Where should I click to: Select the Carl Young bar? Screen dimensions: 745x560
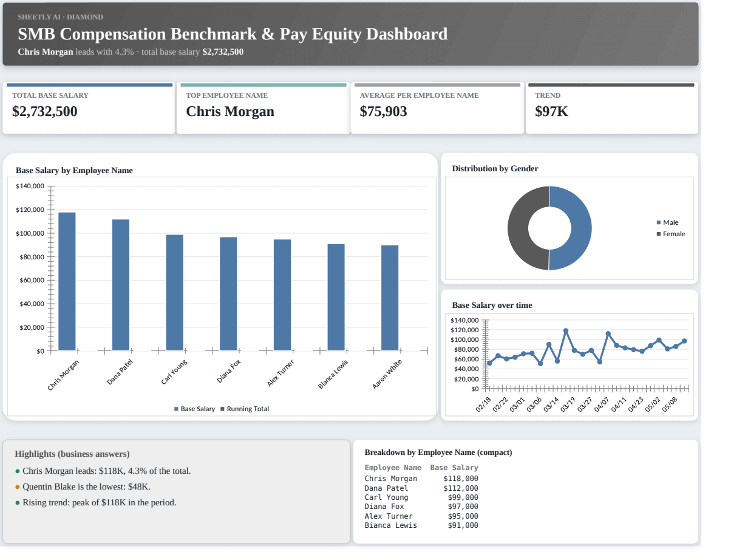(x=175, y=293)
